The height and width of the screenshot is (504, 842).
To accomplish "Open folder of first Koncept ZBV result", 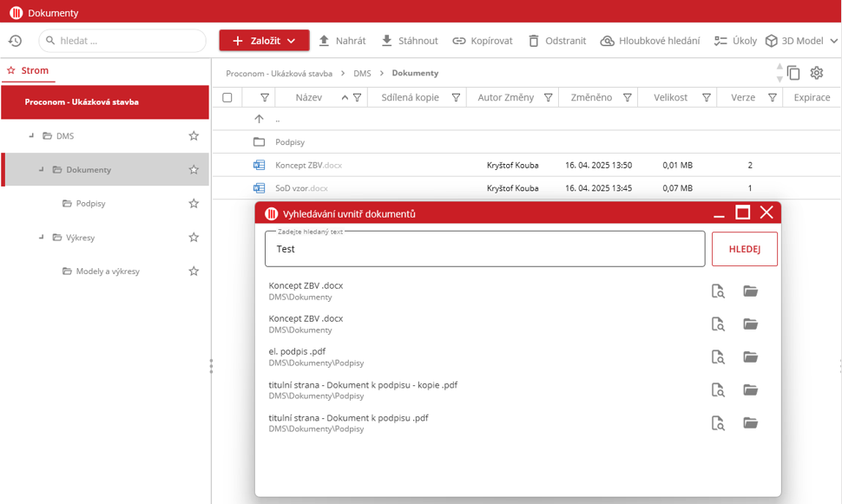I will pos(751,291).
